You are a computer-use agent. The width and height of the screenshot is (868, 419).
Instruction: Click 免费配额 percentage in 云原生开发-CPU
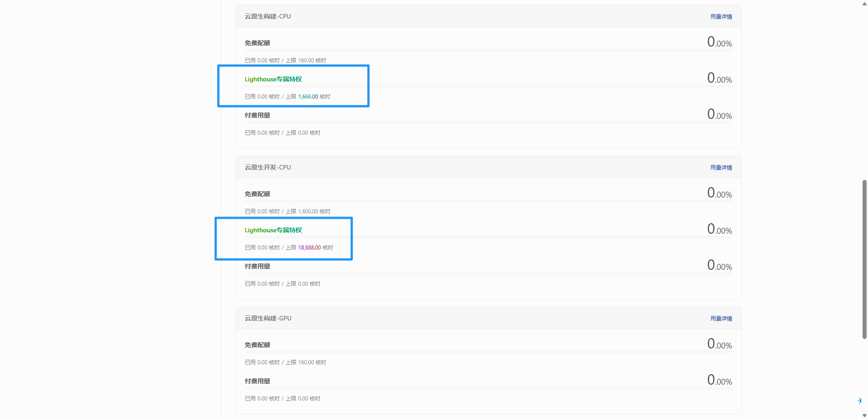(x=719, y=193)
